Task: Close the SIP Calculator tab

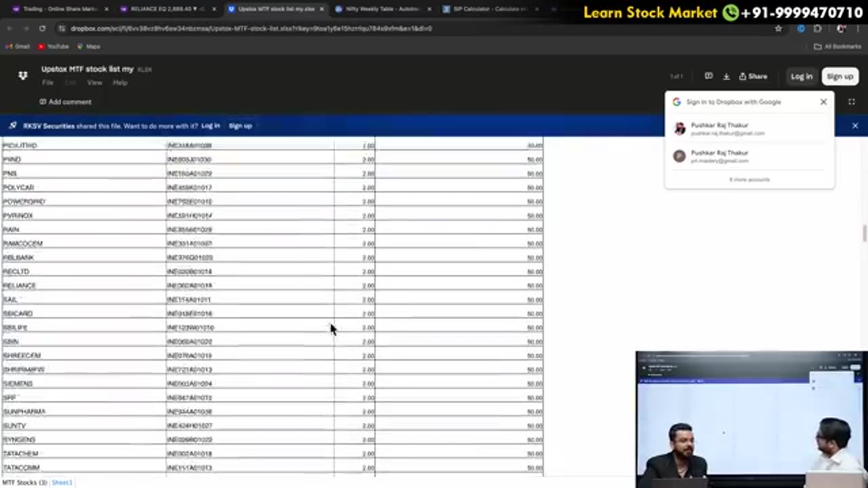Action: pos(536,9)
